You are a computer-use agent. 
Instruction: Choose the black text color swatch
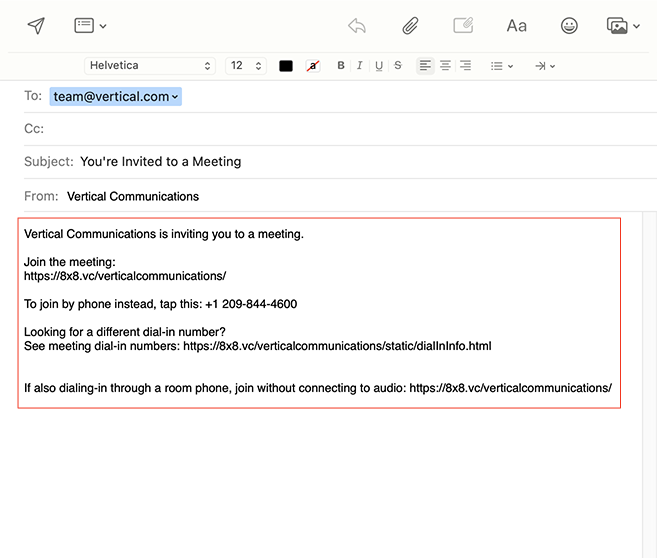point(286,66)
